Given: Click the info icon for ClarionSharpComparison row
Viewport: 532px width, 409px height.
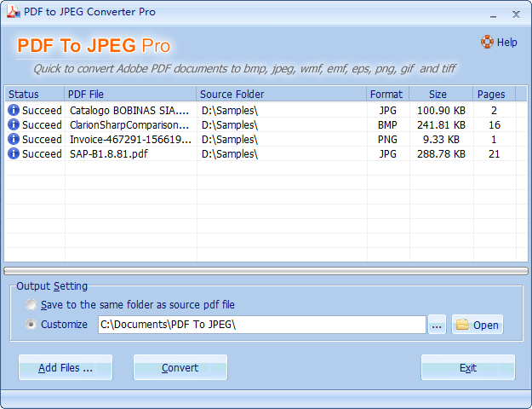Looking at the screenshot, I should 13,124.
